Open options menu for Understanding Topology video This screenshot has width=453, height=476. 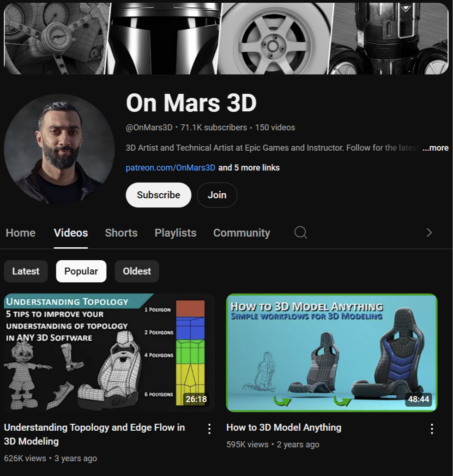coord(209,429)
